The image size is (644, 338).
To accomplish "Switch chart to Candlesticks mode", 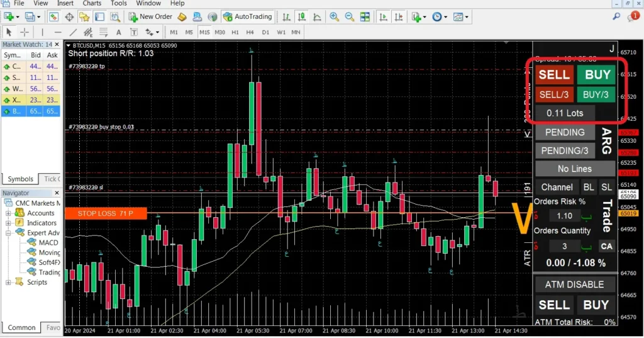I will click(x=301, y=17).
